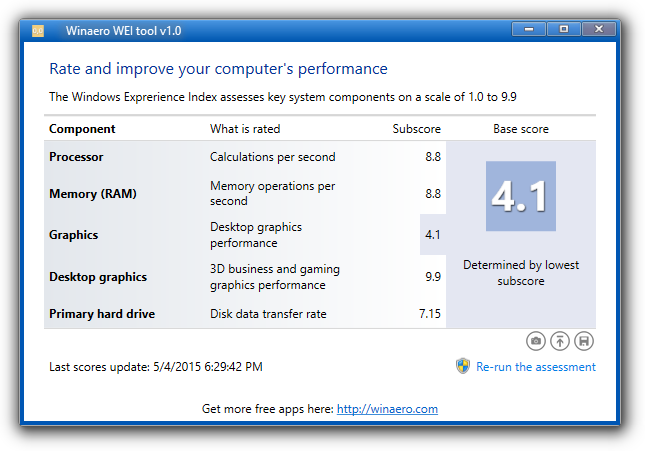The image size is (646, 452).
Task: Close the Winaero WEI tool window
Action: point(599,29)
